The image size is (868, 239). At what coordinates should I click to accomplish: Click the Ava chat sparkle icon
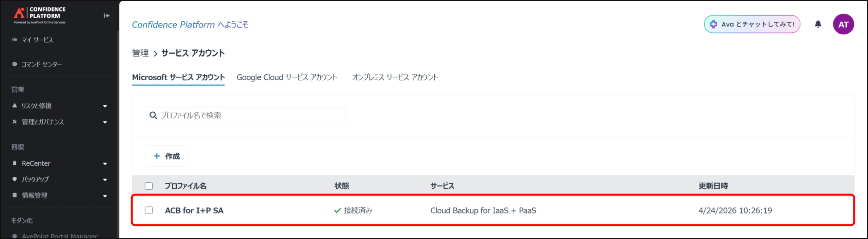(713, 24)
